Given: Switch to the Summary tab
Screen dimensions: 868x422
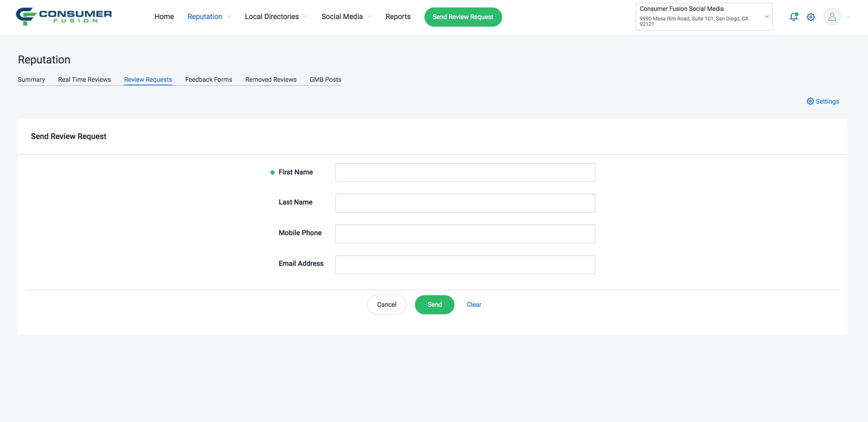Looking at the screenshot, I should pos(31,79).
